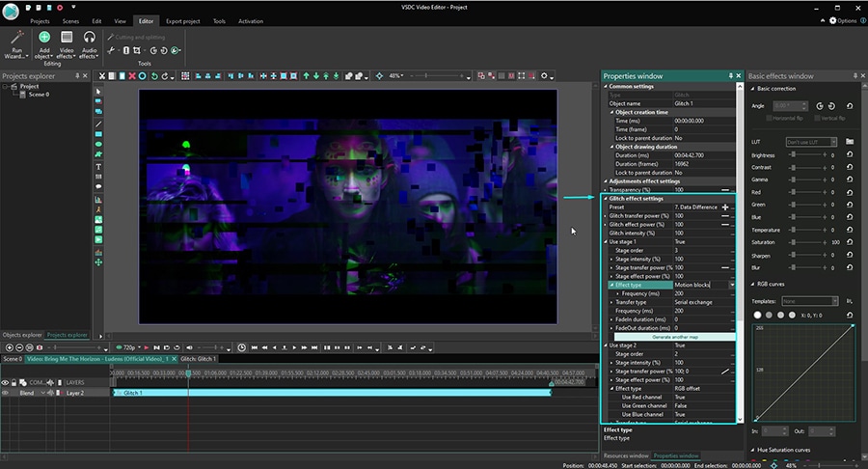Select the scissors cutting tool in Tools
This screenshot has height=469, width=868.
coord(111,50)
